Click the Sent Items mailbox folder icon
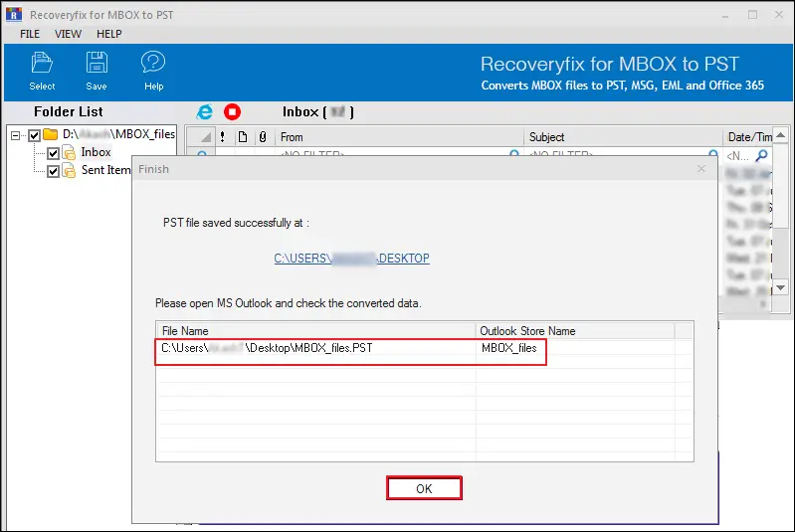 69,171
